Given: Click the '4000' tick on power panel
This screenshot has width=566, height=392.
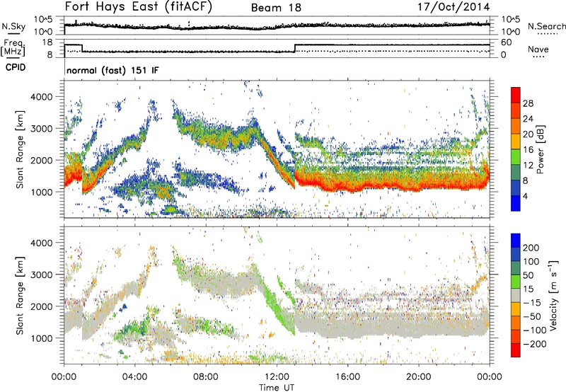Looking at the screenshot, I should click(42, 97).
